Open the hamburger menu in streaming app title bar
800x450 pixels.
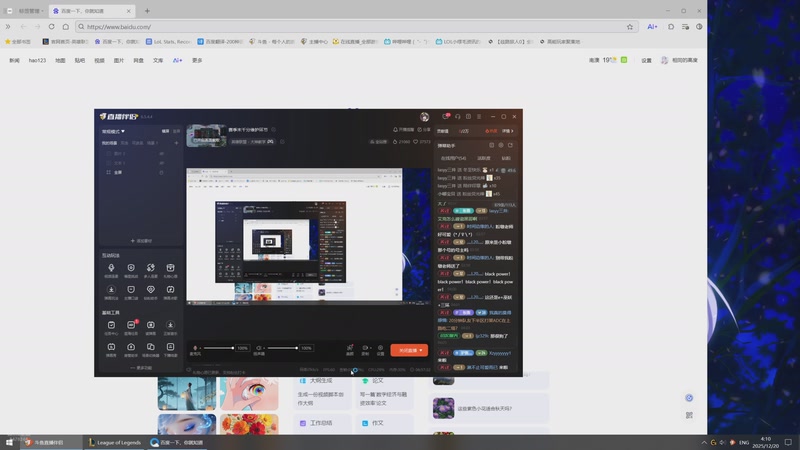pos(479,117)
